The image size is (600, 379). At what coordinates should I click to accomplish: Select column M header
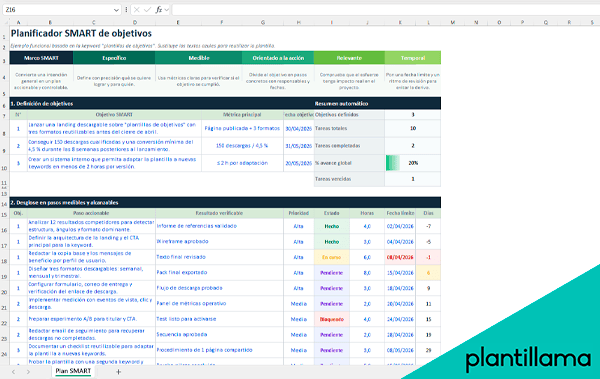(452, 23)
